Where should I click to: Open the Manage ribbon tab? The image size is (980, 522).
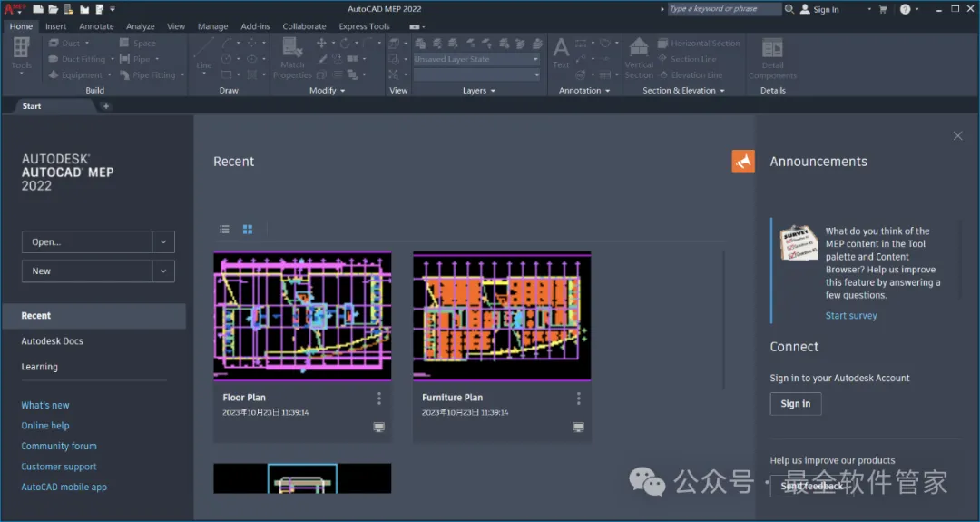point(212,26)
